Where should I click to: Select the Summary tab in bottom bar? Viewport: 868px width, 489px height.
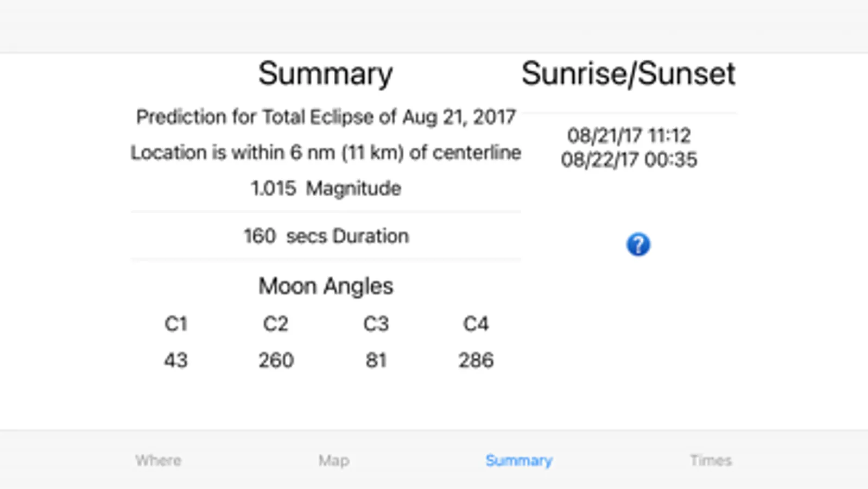click(519, 461)
